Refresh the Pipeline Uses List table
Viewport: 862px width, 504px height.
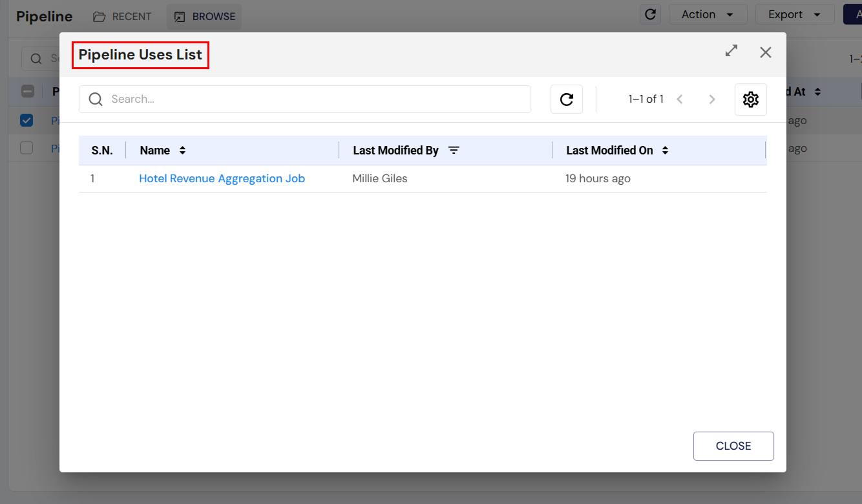click(x=567, y=99)
